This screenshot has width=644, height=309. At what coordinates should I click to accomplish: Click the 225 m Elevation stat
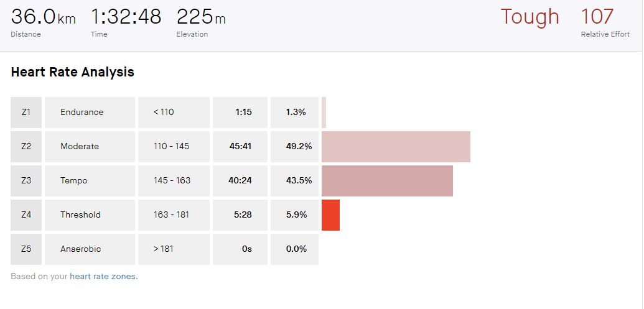point(201,17)
